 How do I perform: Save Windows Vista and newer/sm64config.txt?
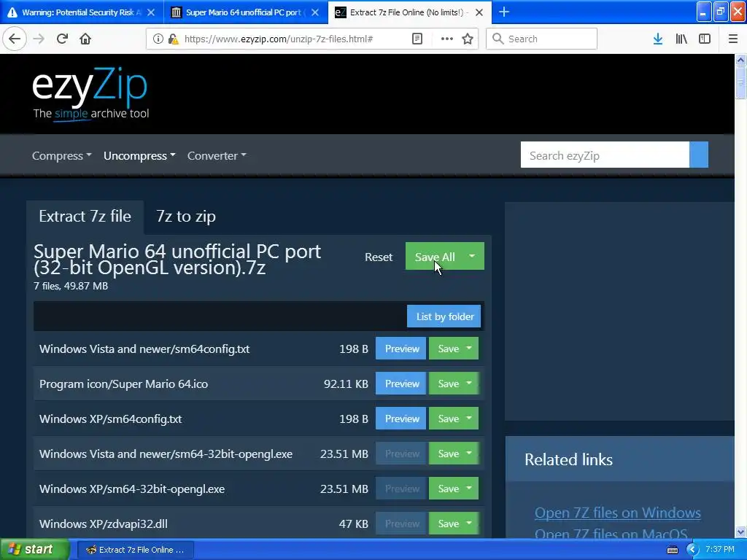coord(447,349)
